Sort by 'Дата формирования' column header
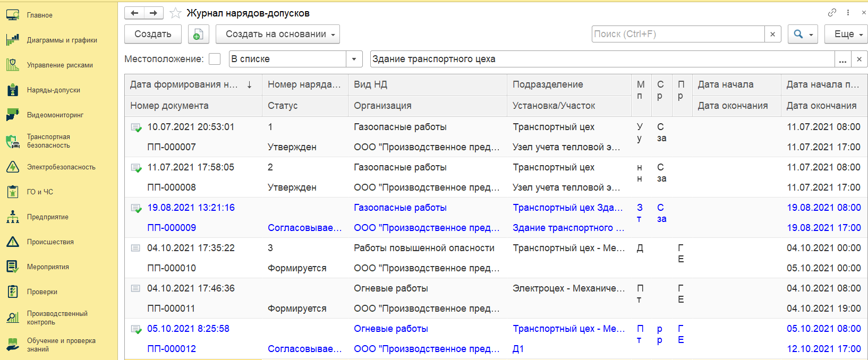This screenshot has height=360, width=868. point(193,84)
